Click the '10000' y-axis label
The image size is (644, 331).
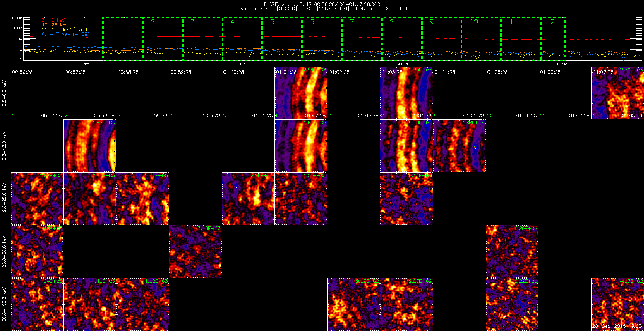pyautogui.click(x=17, y=18)
